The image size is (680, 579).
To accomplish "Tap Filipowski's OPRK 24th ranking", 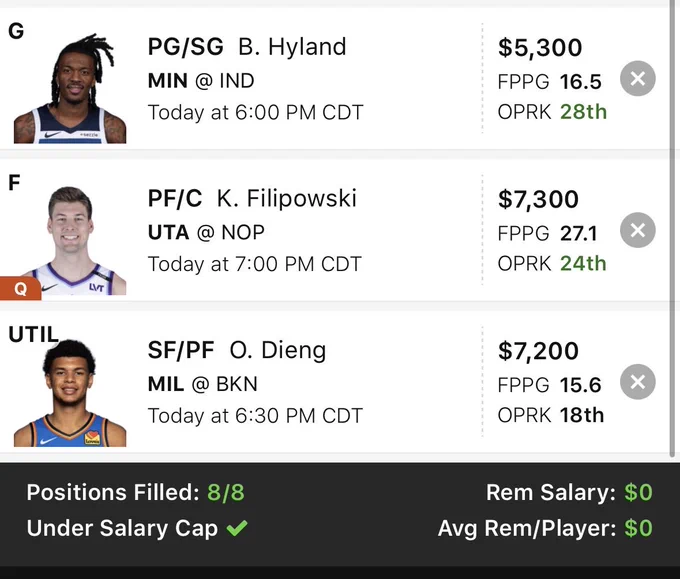I will click(x=552, y=263).
